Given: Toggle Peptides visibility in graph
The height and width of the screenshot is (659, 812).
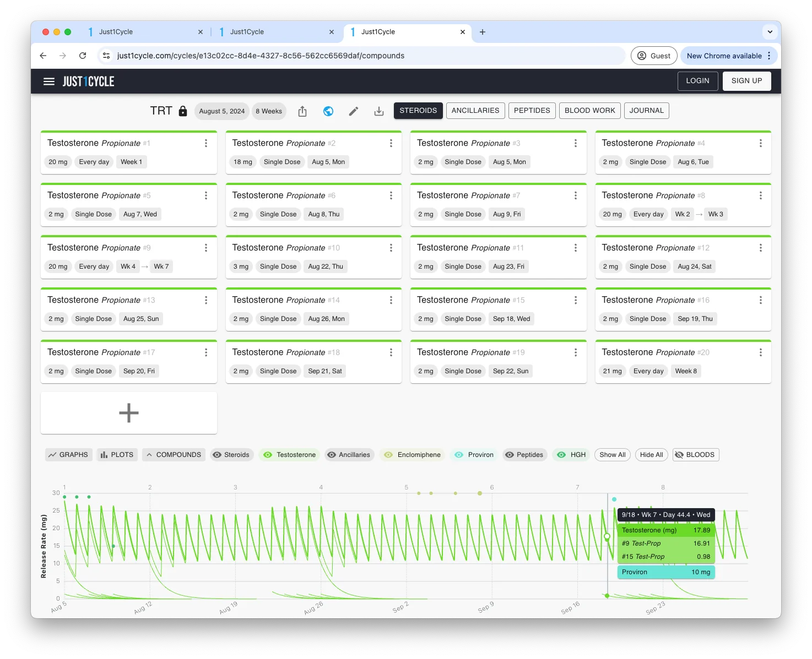Looking at the screenshot, I should coord(525,455).
